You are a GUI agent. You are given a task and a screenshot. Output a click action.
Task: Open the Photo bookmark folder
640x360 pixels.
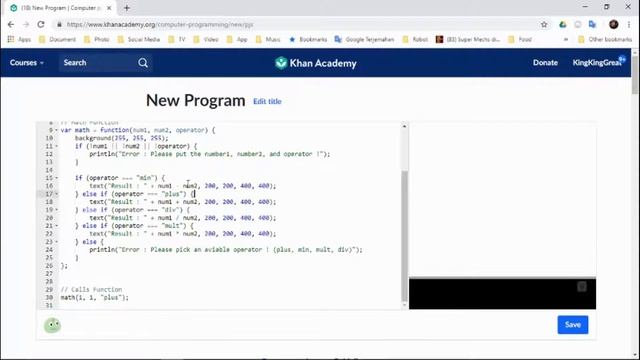[x=97, y=39]
